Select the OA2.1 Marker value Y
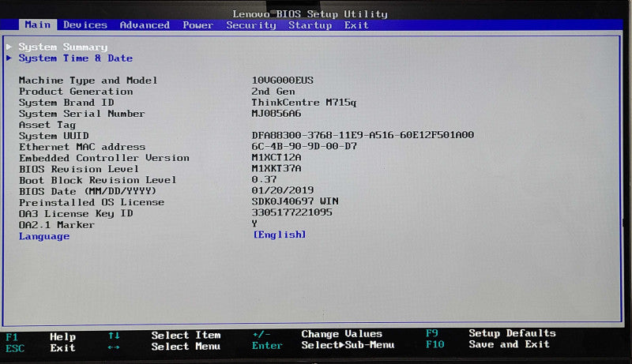This screenshot has width=632, height=364. (x=254, y=223)
